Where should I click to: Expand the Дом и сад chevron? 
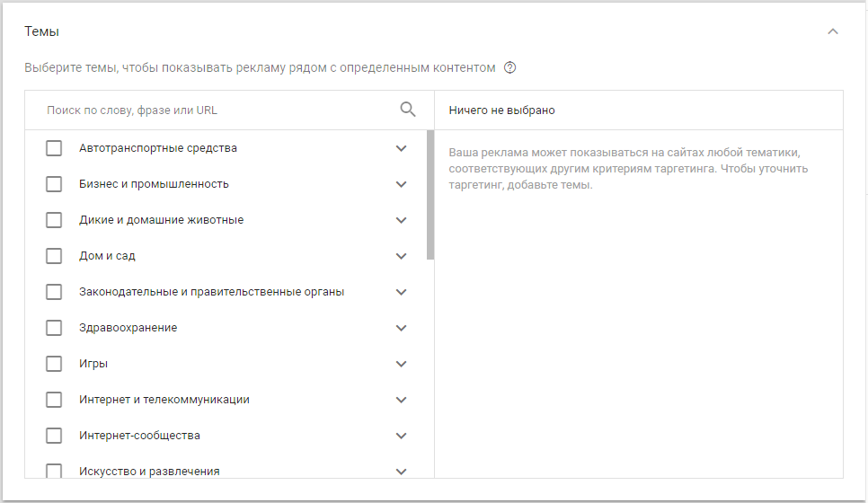click(402, 256)
